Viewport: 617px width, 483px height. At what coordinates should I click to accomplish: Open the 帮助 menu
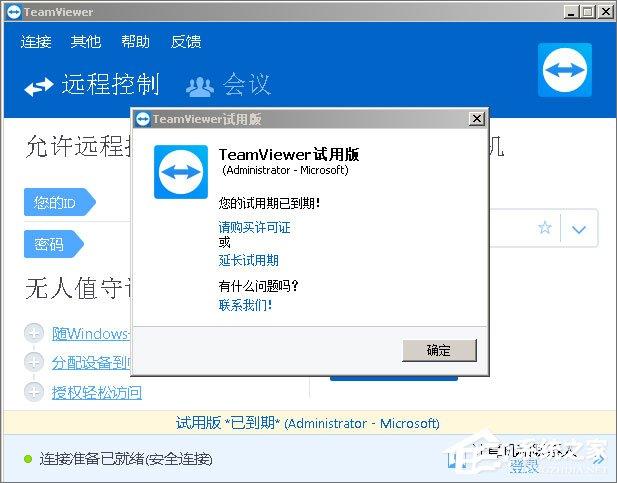(x=135, y=42)
